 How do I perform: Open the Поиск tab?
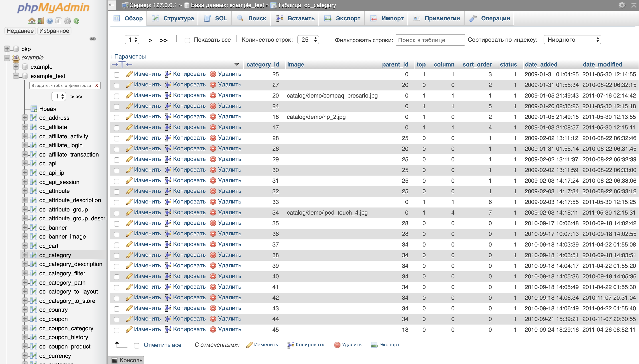pyautogui.click(x=251, y=18)
